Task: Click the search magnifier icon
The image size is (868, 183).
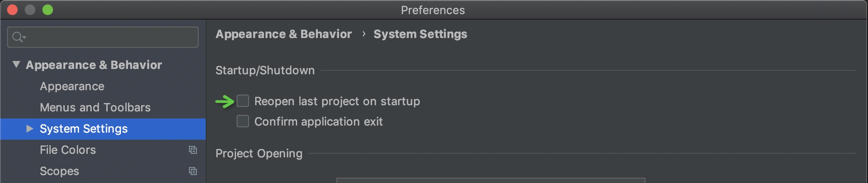Action: pos(18,37)
